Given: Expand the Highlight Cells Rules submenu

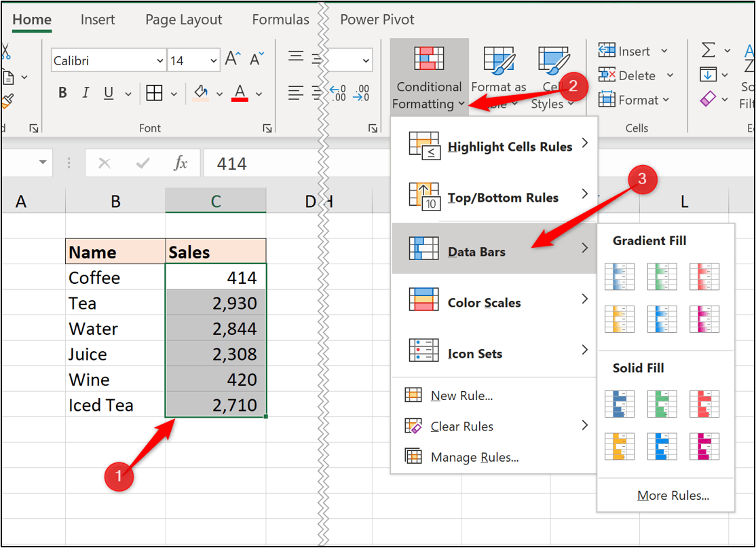Looking at the screenshot, I should tap(510, 146).
